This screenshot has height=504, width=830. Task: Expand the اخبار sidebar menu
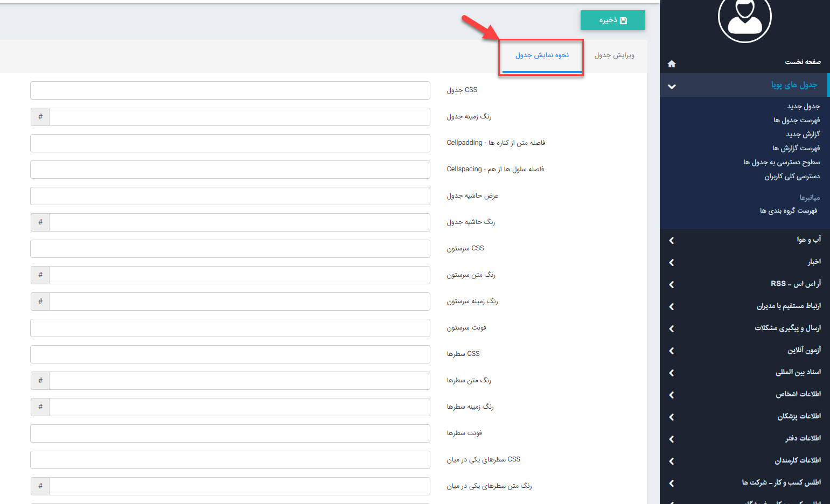671,263
